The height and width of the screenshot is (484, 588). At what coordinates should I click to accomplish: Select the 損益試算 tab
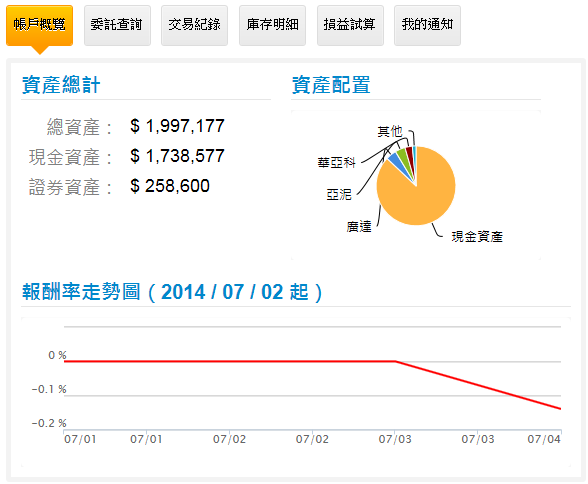[x=350, y=25]
